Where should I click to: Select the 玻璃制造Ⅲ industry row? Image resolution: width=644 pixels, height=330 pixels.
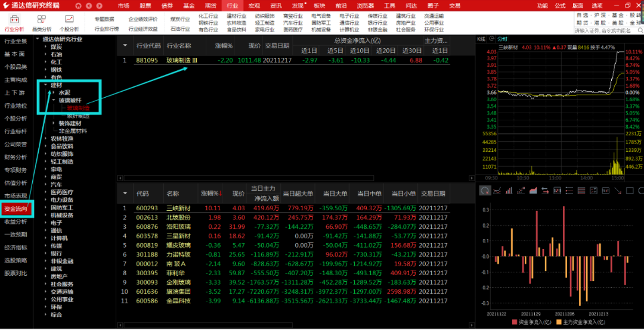pos(283,60)
